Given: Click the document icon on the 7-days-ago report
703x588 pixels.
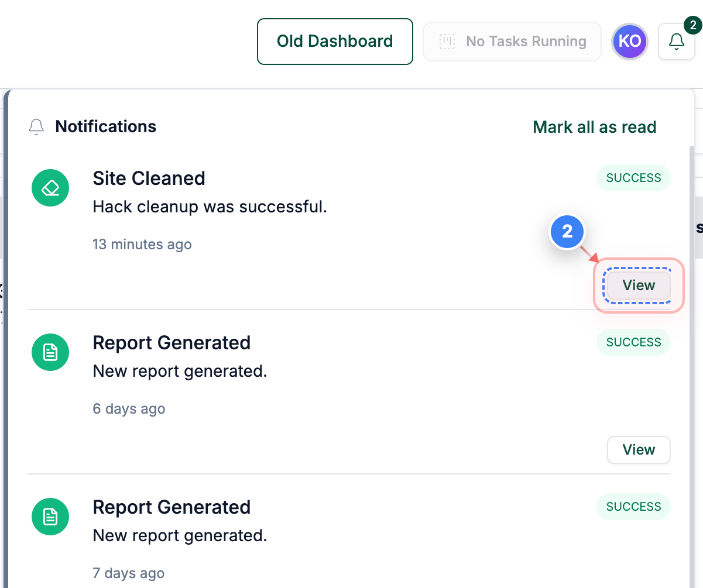Looking at the screenshot, I should pos(50,517).
